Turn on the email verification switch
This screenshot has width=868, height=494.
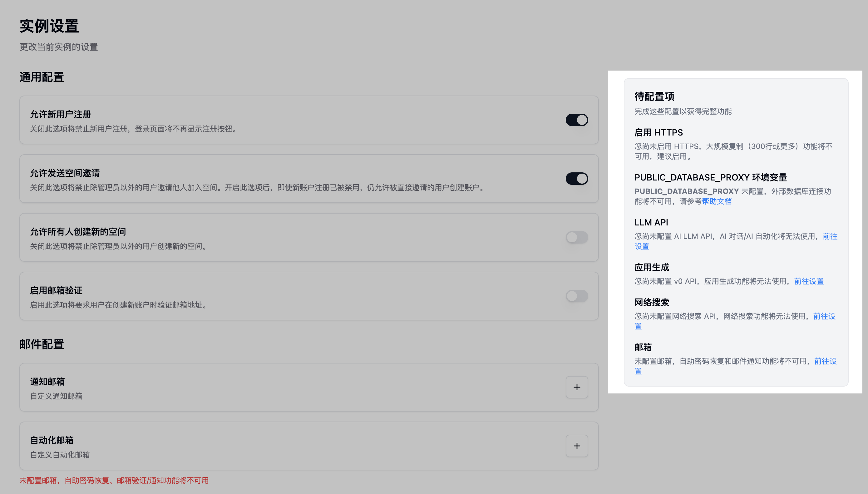[x=577, y=296]
